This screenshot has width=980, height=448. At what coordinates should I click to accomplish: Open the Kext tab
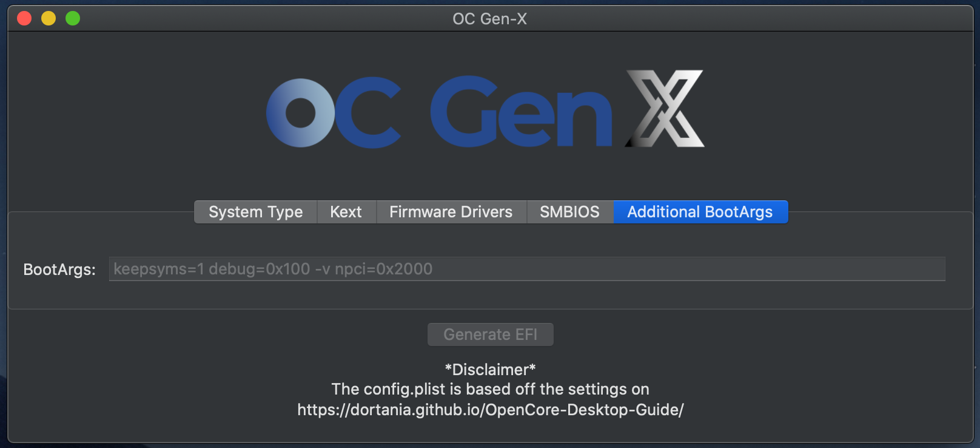click(346, 212)
